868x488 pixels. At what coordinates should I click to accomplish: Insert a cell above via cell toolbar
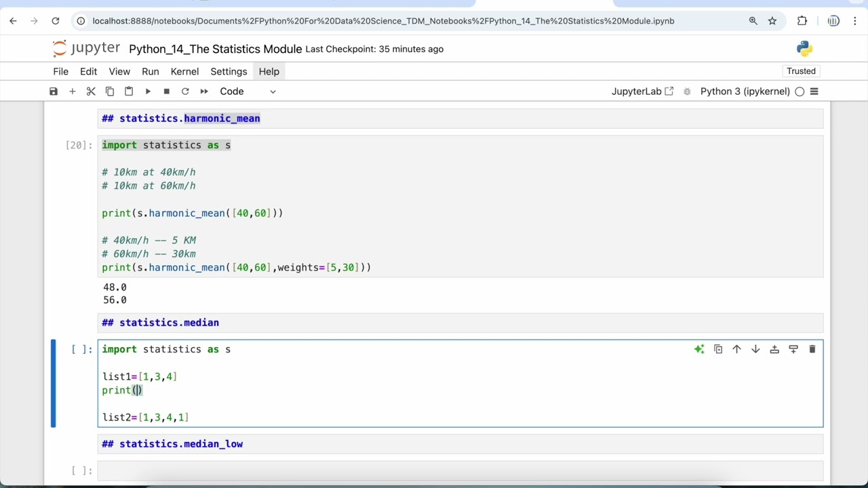point(774,349)
